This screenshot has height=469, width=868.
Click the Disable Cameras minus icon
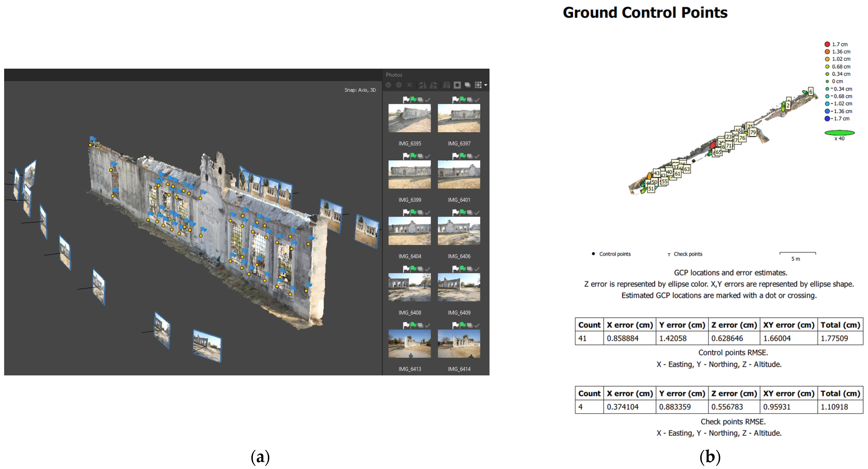pos(399,85)
